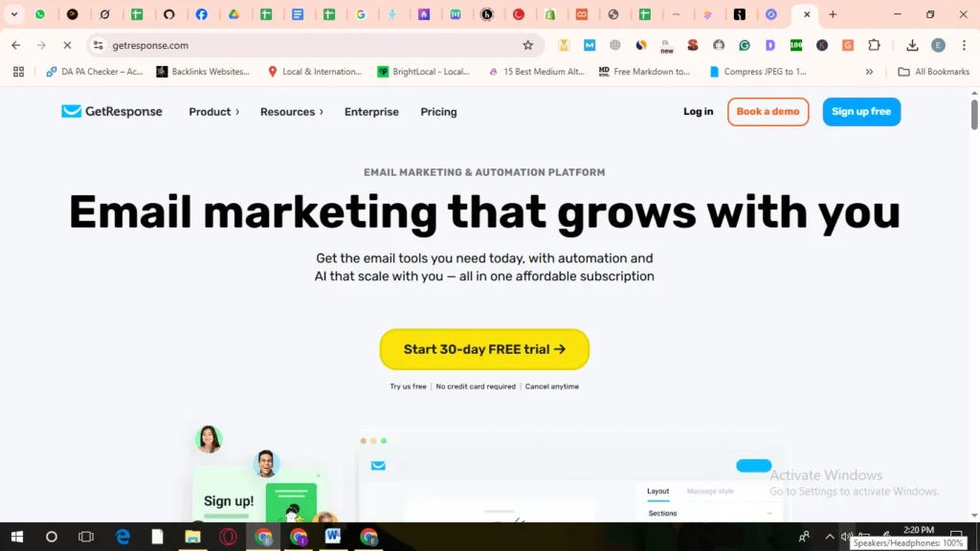The width and height of the screenshot is (980, 551).
Task: Open Opera browser from taskbar
Action: tap(228, 537)
